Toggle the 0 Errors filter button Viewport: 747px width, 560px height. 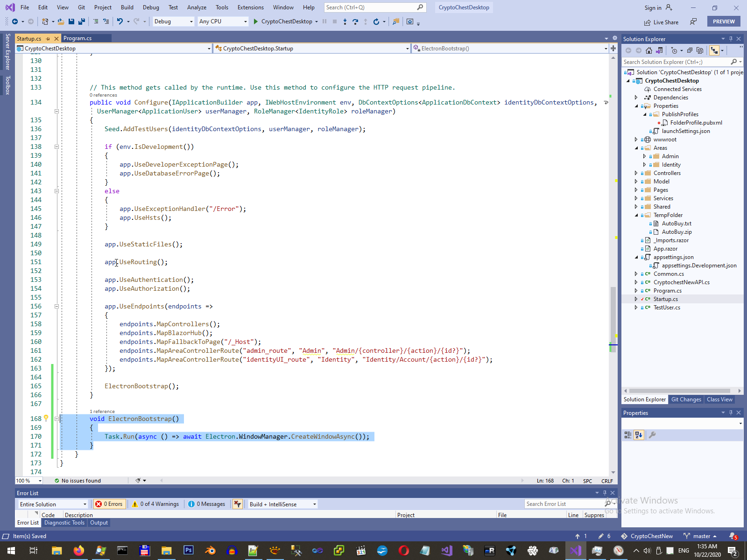click(x=109, y=504)
